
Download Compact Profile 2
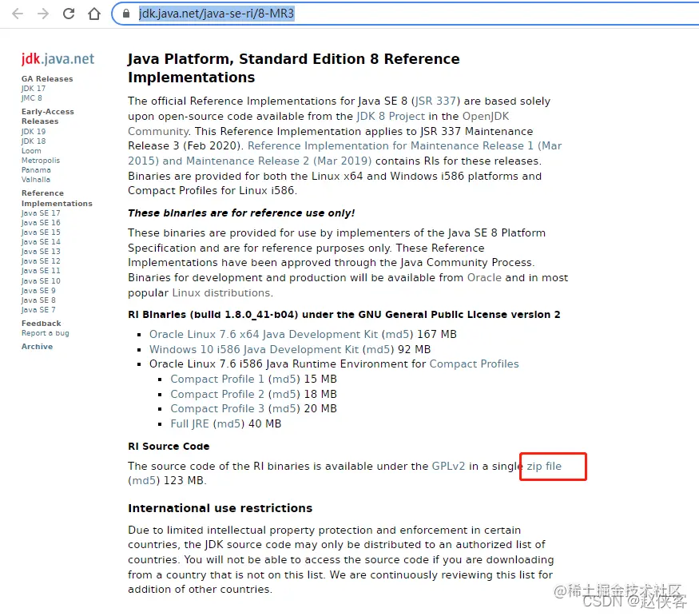[217, 394]
